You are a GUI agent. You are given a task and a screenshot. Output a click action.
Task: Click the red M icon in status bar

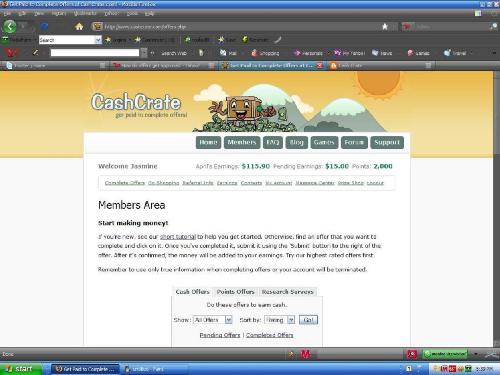pyautogui.click(x=305, y=354)
